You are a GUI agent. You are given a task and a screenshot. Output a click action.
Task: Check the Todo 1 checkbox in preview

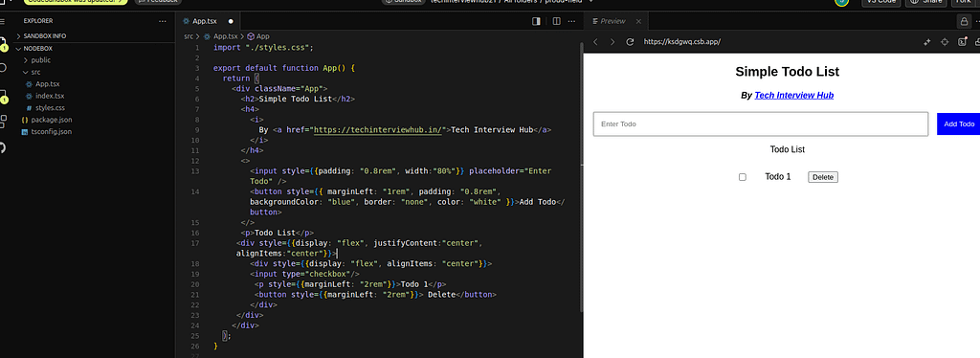(x=743, y=177)
